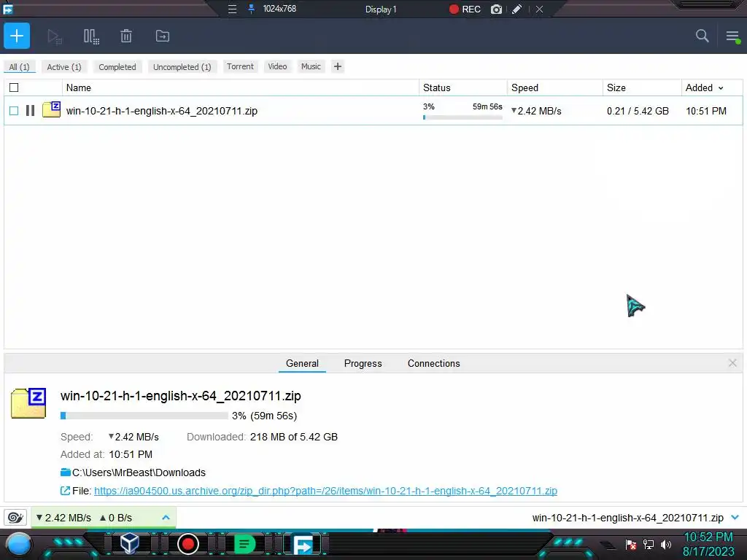Click the REC record button
This screenshot has height=560, width=747.
tap(465, 9)
